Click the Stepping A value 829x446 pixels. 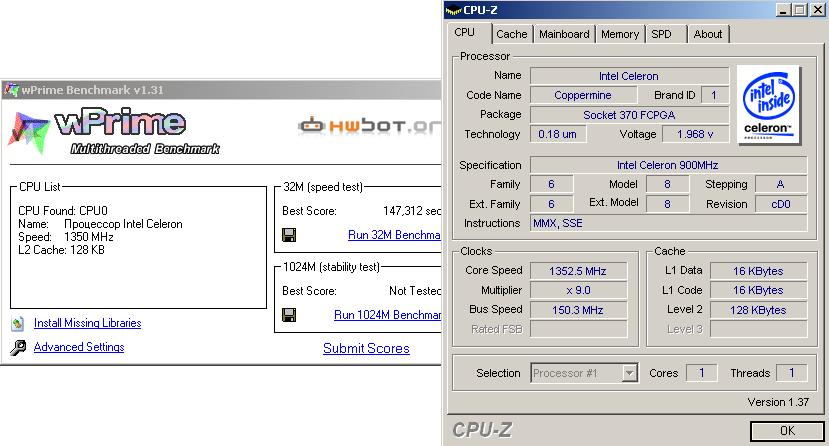point(781,184)
